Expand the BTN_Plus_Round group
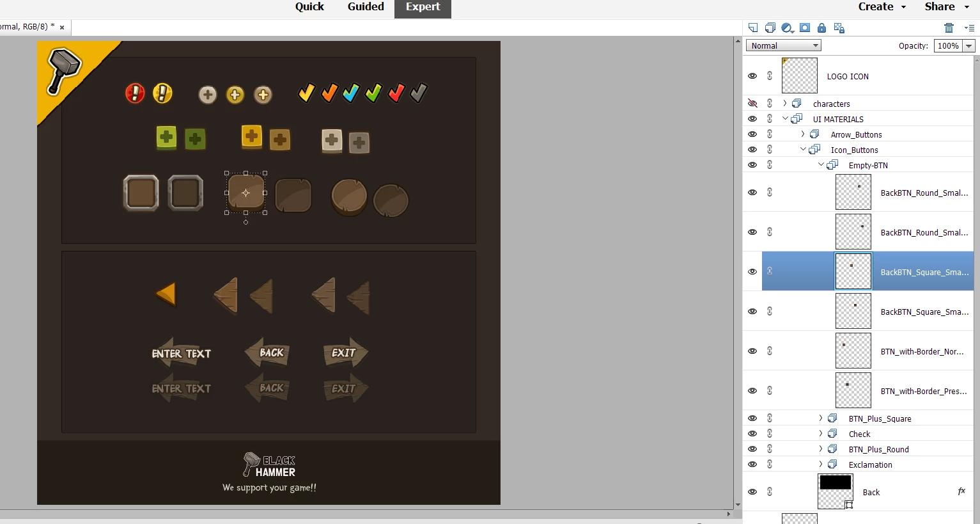 pyautogui.click(x=821, y=449)
